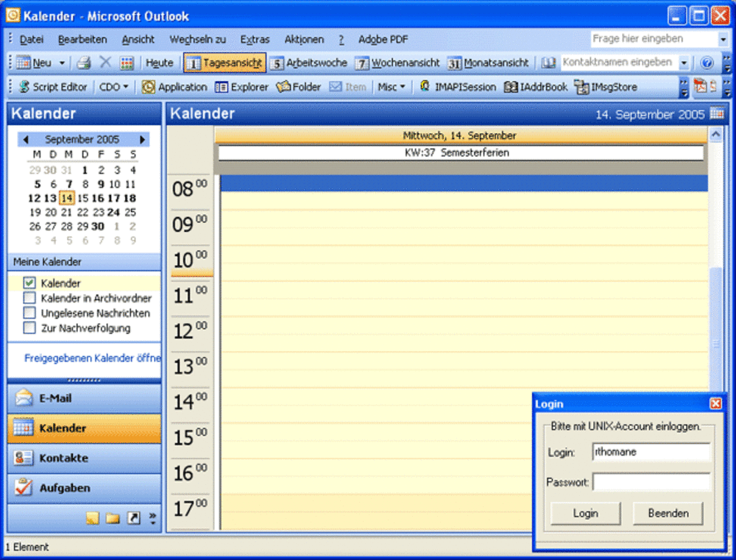736x560 pixels.
Task: Expand the Kontaktnamen eingeben dropdown
Action: pos(684,63)
